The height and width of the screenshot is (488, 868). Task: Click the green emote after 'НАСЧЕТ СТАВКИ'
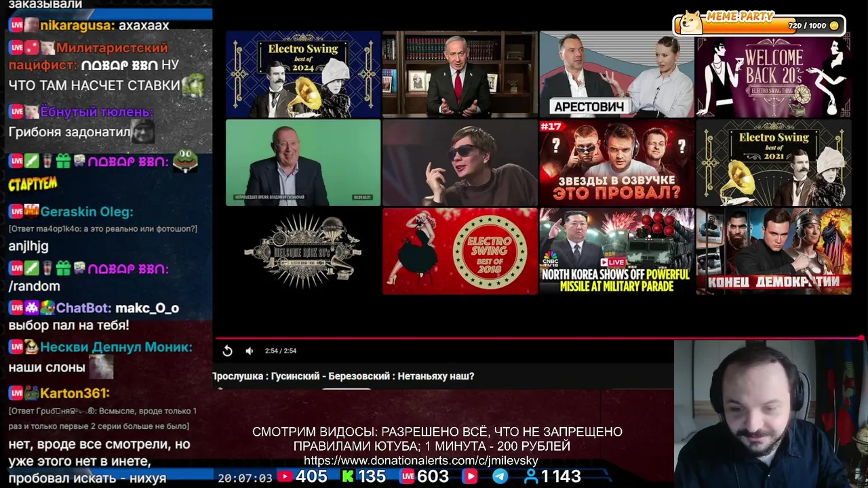(x=192, y=85)
